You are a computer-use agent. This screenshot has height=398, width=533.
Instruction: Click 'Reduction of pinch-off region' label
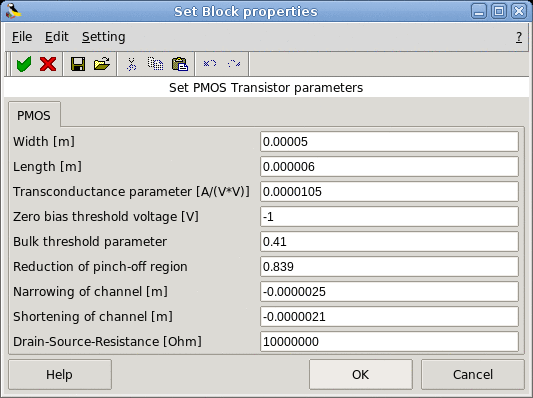(x=100, y=267)
